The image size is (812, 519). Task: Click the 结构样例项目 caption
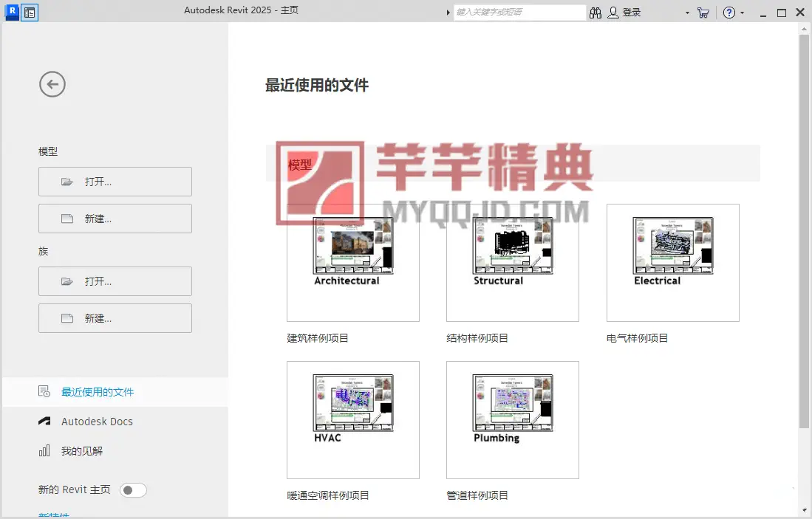coord(477,338)
